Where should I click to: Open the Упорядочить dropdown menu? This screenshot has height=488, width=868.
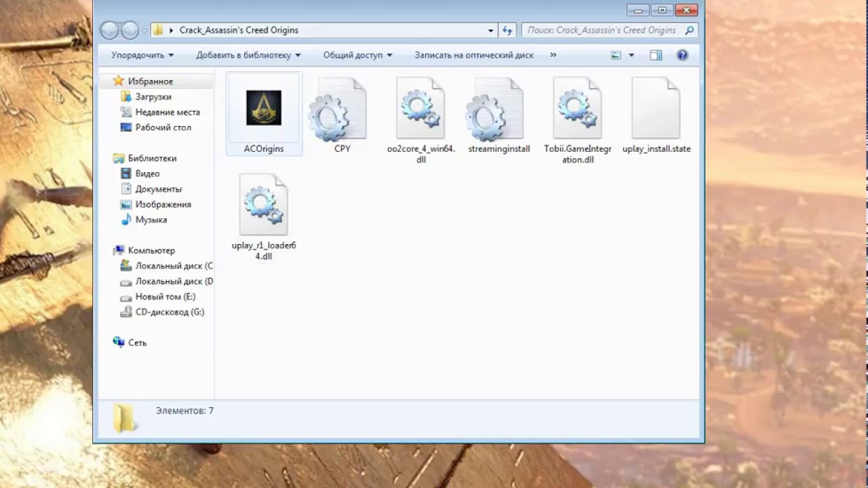(142, 55)
